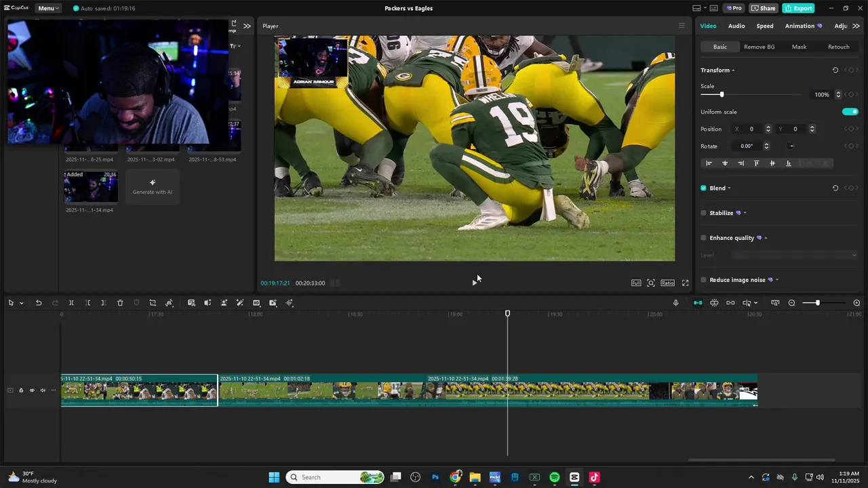
Task: Select the Crop tool in timeline toolbar
Action: [153, 303]
